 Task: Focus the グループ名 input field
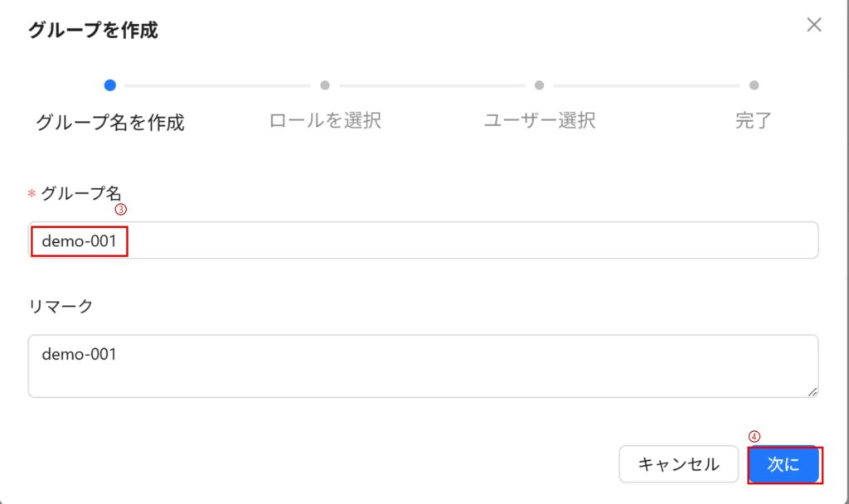(x=464, y=240)
